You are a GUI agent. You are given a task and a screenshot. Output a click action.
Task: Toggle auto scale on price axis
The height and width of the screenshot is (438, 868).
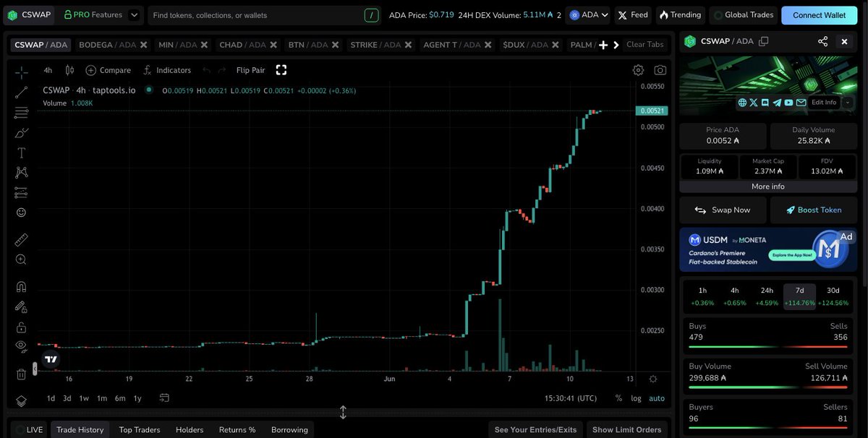pos(657,398)
